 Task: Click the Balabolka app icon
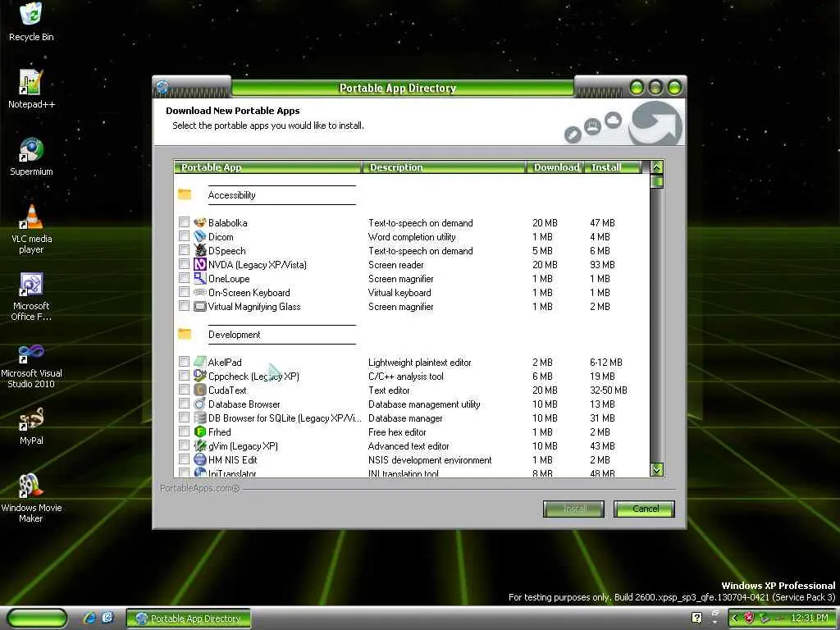coord(200,222)
